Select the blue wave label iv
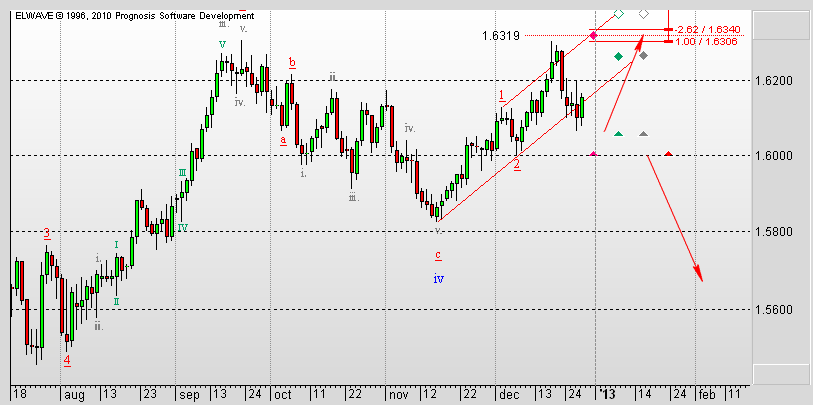 click(x=438, y=278)
